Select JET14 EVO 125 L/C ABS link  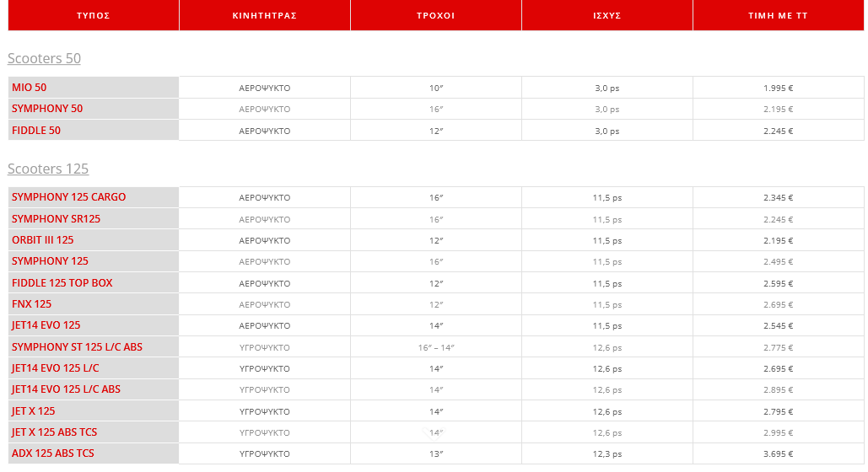[66, 389]
